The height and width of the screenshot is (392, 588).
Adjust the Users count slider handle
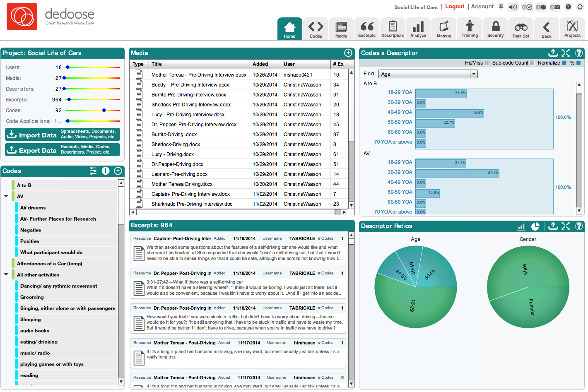pyautogui.click(x=68, y=67)
